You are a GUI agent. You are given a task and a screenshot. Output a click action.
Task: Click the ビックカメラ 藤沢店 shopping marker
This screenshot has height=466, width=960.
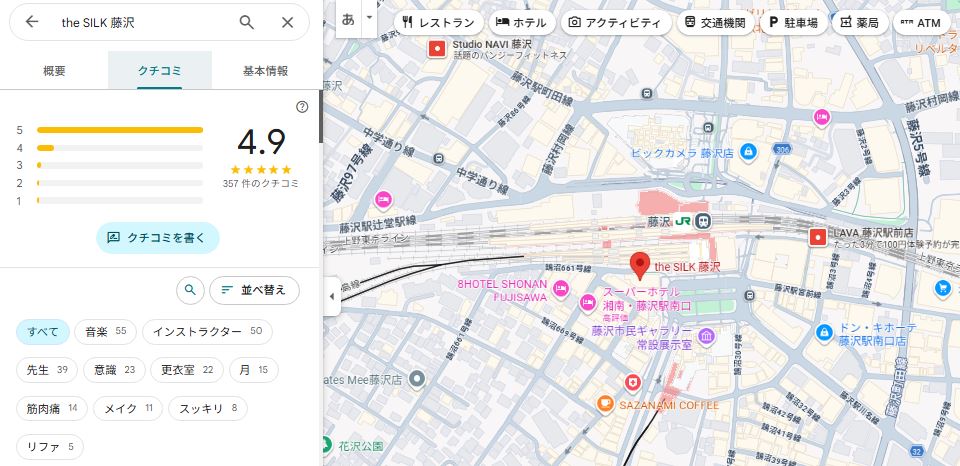pos(749,152)
